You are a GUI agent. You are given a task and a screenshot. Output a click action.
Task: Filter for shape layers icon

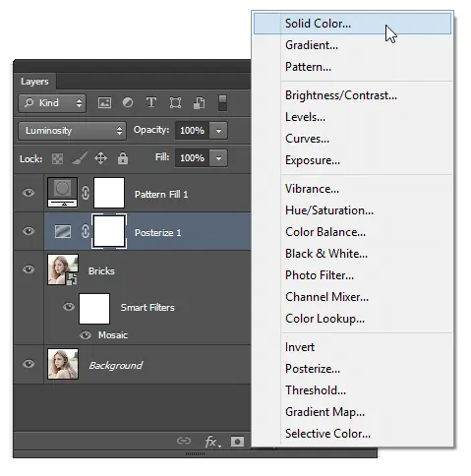[175, 103]
